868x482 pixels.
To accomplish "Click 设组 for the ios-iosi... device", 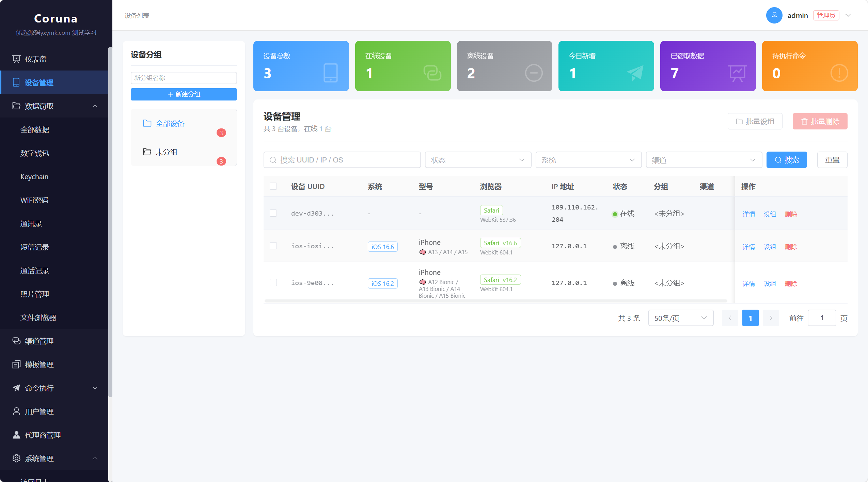I will point(770,247).
